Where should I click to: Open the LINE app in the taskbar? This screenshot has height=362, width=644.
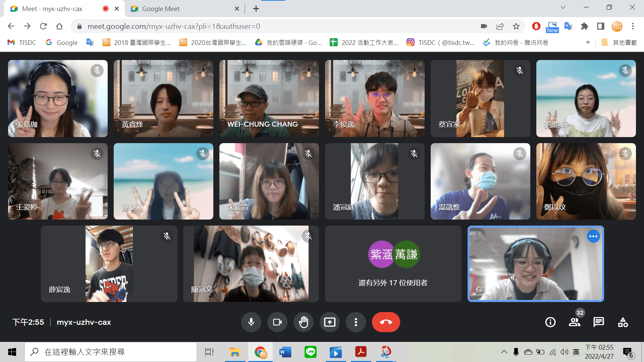tap(310, 352)
